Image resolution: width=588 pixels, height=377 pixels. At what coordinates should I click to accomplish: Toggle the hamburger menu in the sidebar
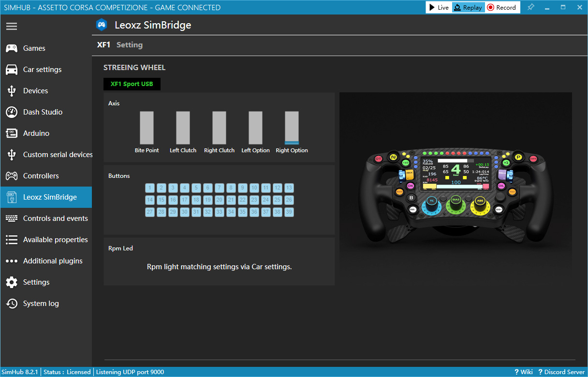[x=12, y=27]
